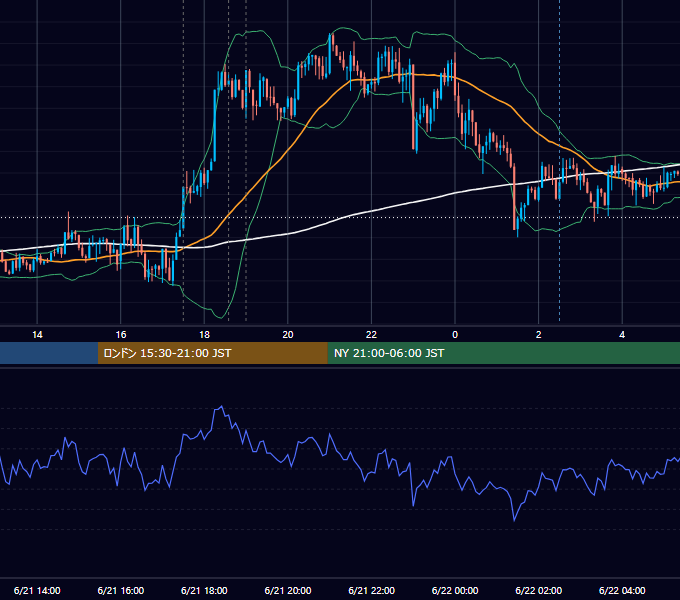Click the 6/22 00:00 date label
The image size is (680, 600).
pyautogui.click(x=455, y=590)
